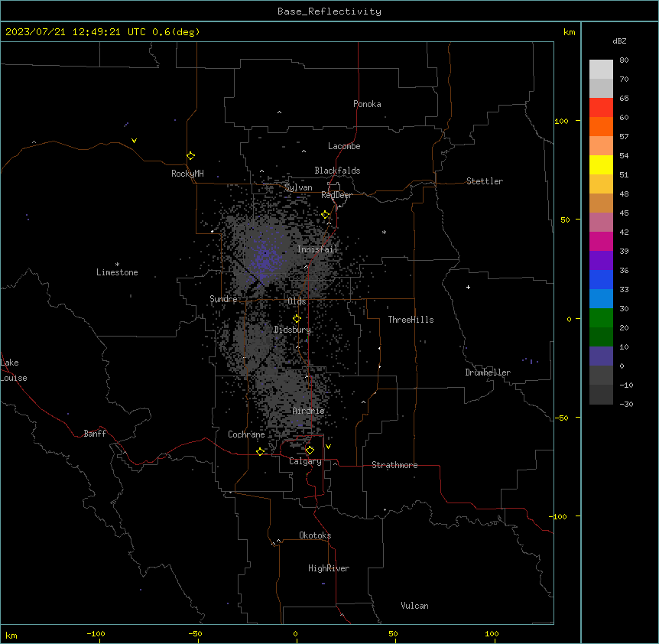Click the yellow diamond marker above Calgary label

point(310,450)
